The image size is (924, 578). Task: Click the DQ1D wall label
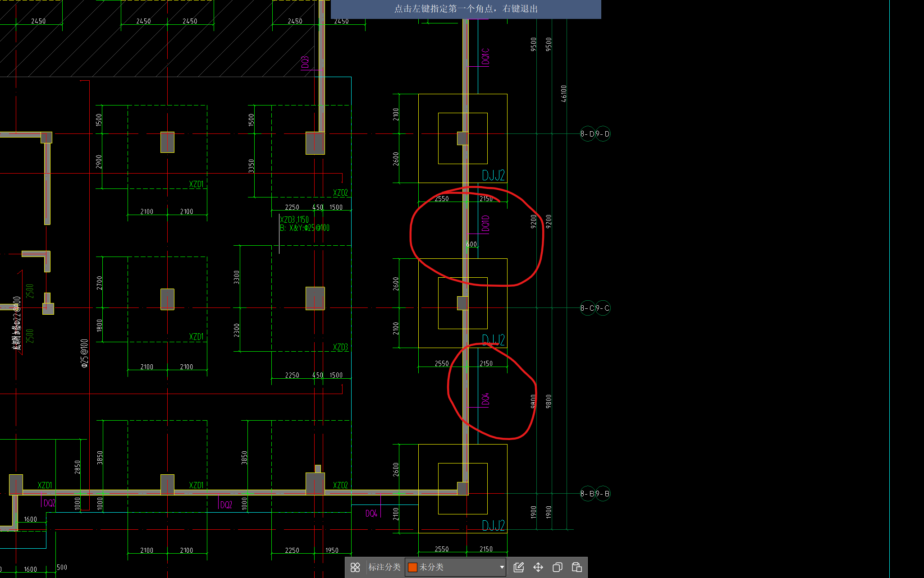click(x=485, y=223)
